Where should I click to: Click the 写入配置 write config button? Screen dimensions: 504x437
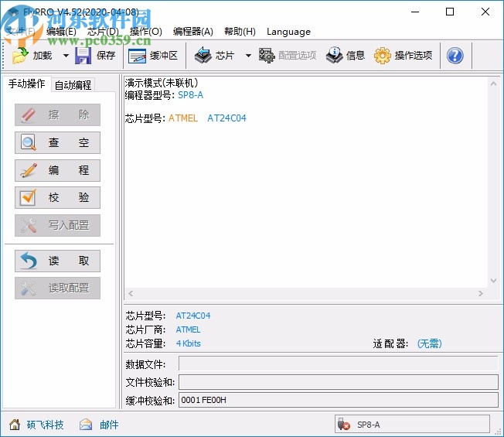click(57, 225)
